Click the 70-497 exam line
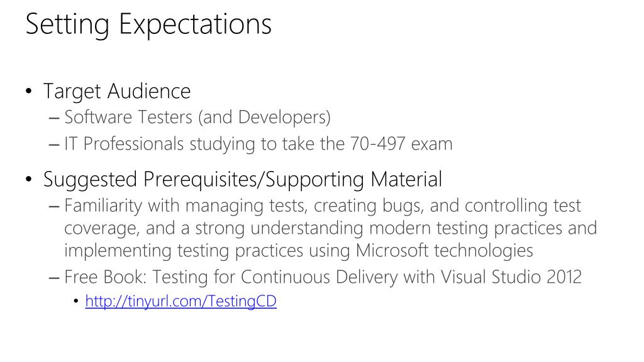Viewport: 644px width, 362px height. tap(258, 144)
